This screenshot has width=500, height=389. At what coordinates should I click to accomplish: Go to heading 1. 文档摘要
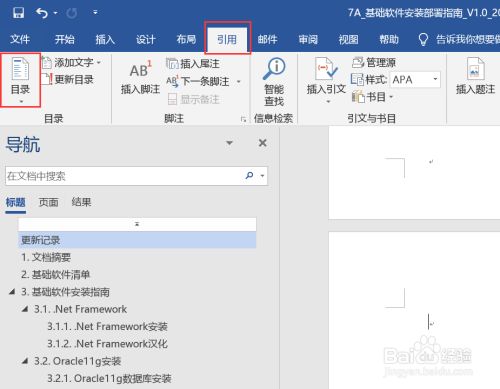click(x=46, y=257)
